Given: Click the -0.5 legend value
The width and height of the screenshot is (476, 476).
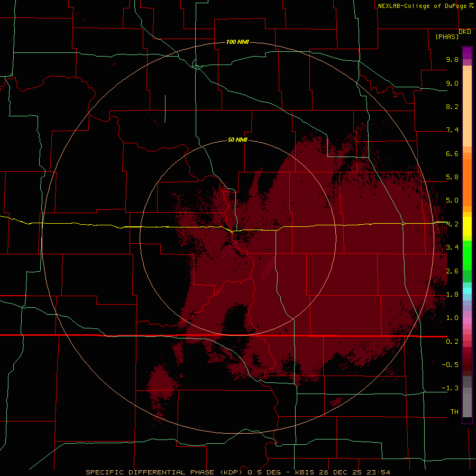Looking at the screenshot, I should tap(450, 364).
